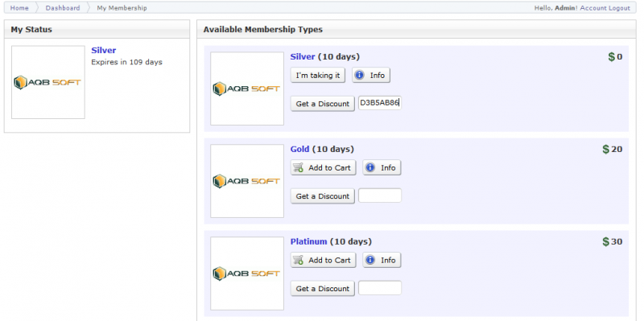Click the AQB Soft thumbnail in My Status
This screenshot has width=644, height=321.
(48, 82)
